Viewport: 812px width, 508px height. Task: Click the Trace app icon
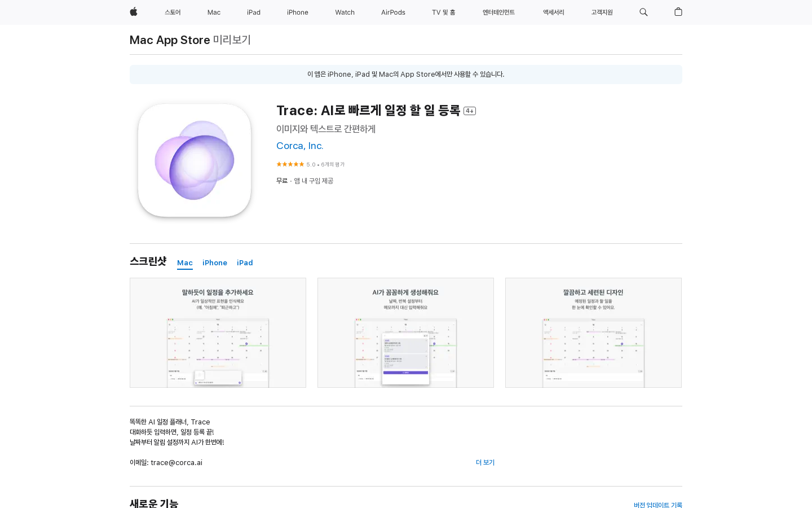(195, 160)
